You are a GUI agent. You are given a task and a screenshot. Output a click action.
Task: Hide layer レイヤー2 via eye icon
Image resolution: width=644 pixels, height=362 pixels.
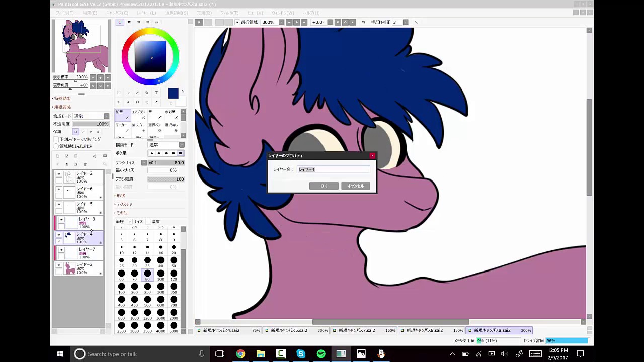(59, 174)
